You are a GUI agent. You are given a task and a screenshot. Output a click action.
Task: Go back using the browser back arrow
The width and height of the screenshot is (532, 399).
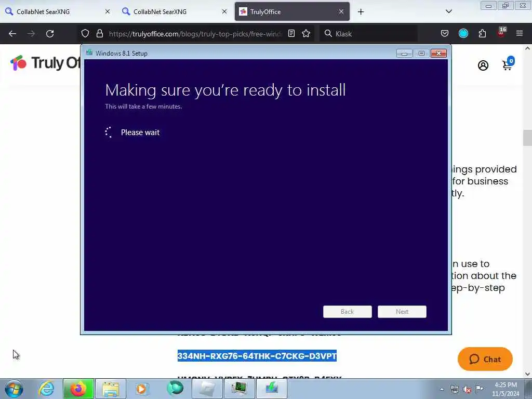pyautogui.click(x=12, y=34)
